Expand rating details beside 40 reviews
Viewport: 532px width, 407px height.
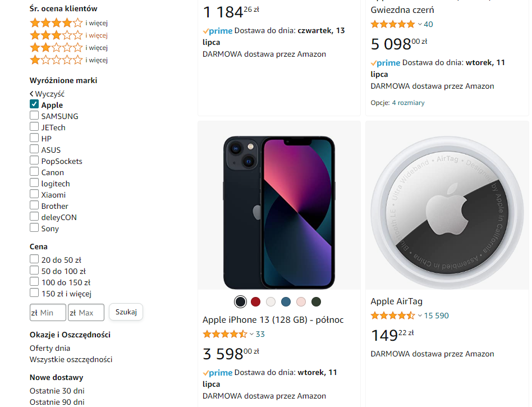tap(420, 25)
